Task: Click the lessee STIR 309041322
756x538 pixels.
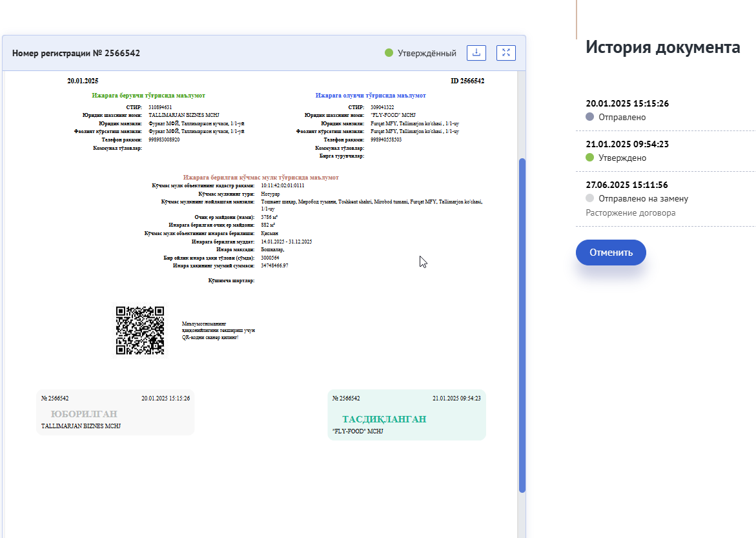Action: click(x=382, y=107)
